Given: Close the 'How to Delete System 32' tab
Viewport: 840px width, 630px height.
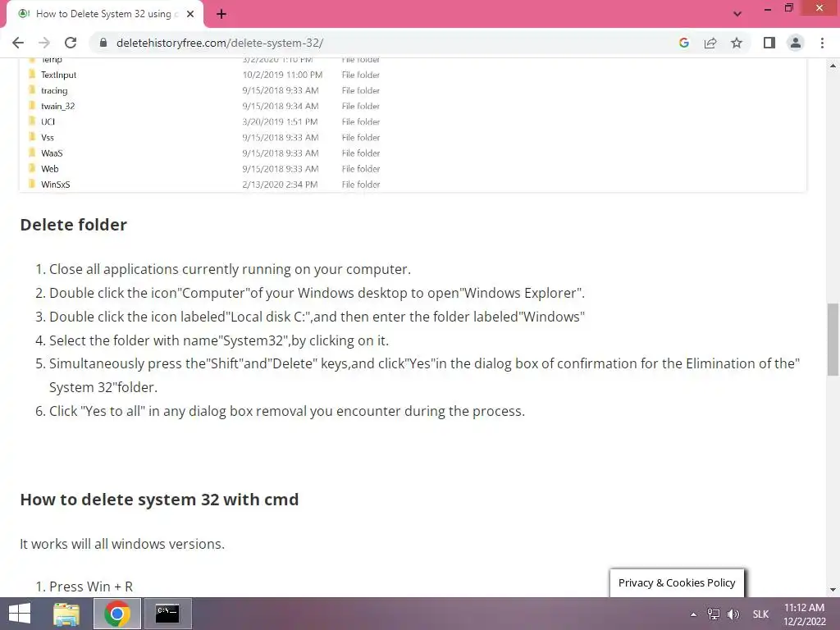Looking at the screenshot, I should point(190,15).
